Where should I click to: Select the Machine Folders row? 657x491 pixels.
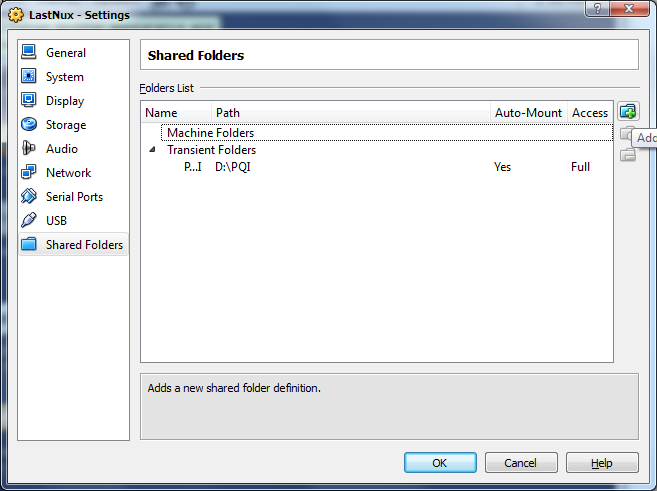pyautogui.click(x=210, y=133)
